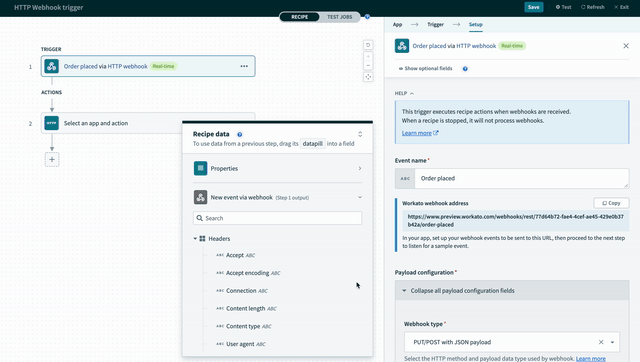Click the Test button in the top bar
640x362 pixels.
[563, 7]
